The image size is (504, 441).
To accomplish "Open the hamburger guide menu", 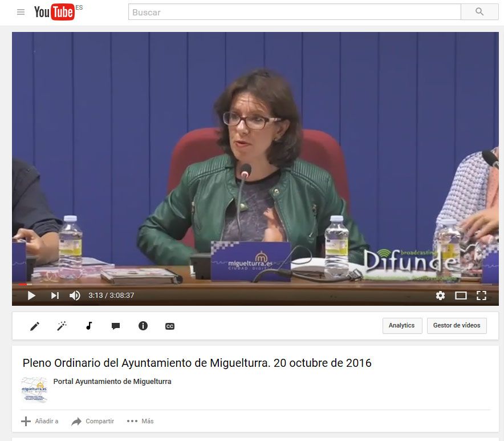I will (x=21, y=12).
